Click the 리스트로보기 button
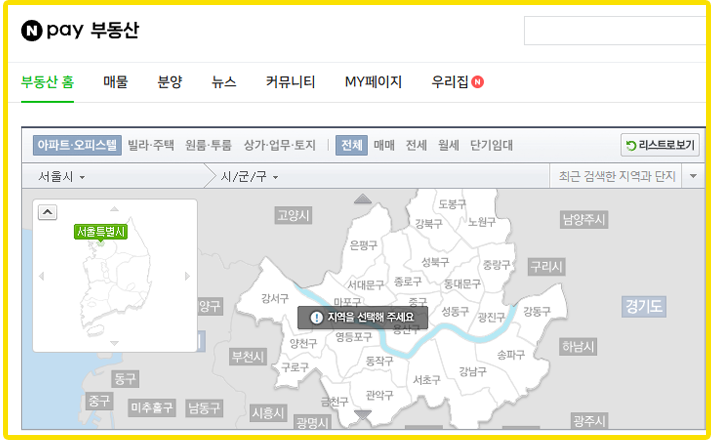This screenshot has width=714, height=440. click(660, 145)
